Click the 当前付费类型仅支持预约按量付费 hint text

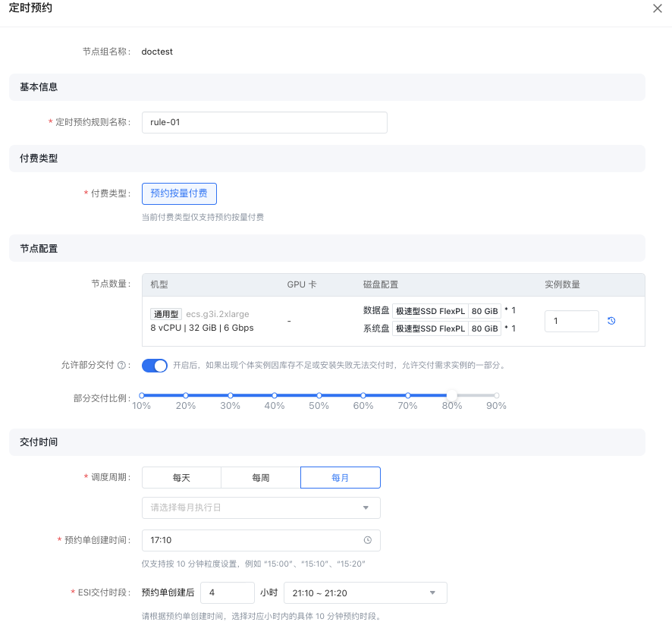203,218
